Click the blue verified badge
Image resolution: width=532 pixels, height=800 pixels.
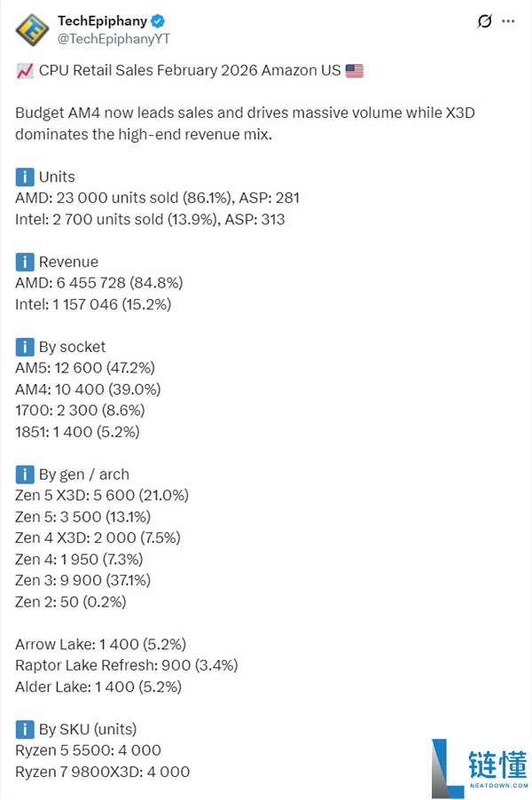point(158,21)
